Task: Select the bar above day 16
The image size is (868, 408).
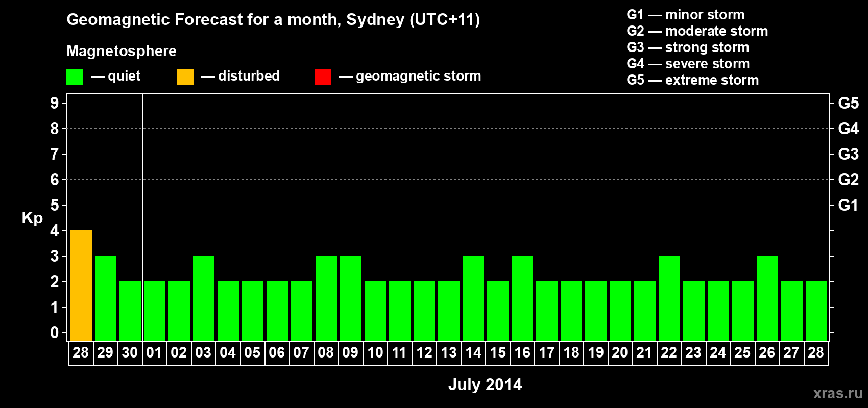Action: [522, 298]
